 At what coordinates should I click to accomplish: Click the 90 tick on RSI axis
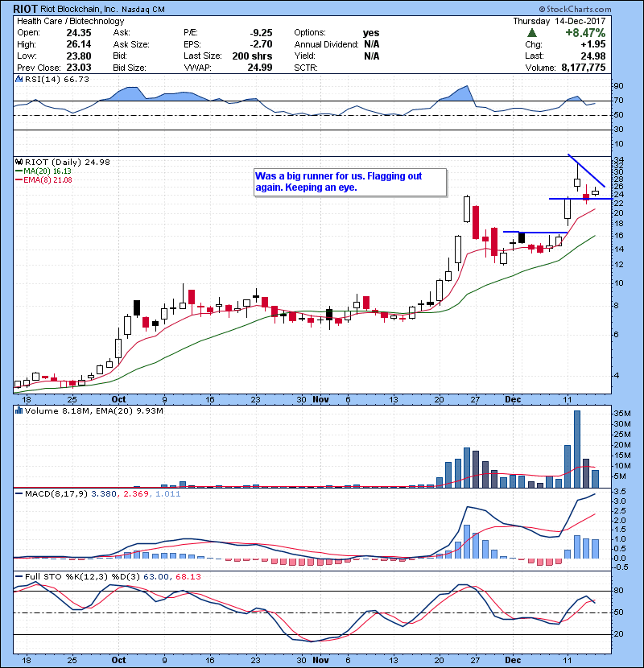618,86
